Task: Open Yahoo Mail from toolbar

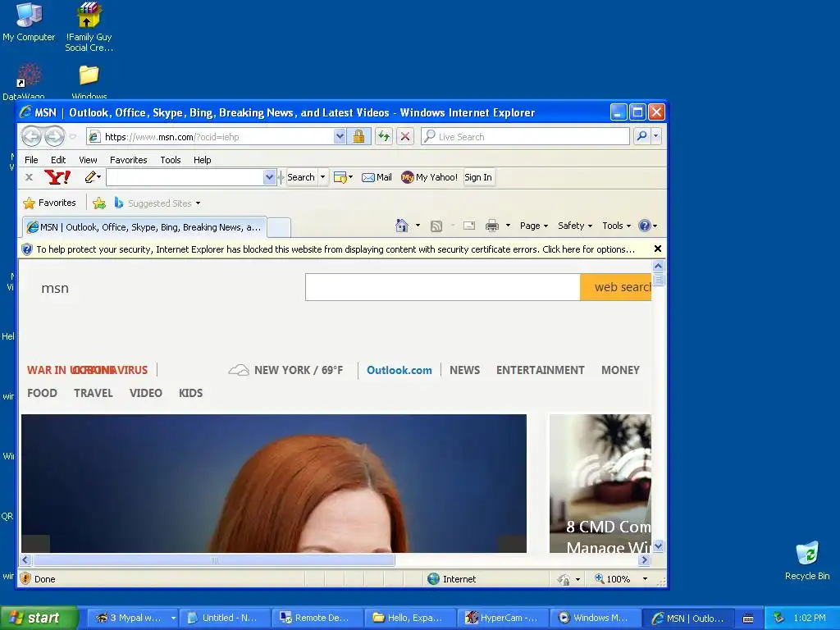Action: (x=377, y=177)
